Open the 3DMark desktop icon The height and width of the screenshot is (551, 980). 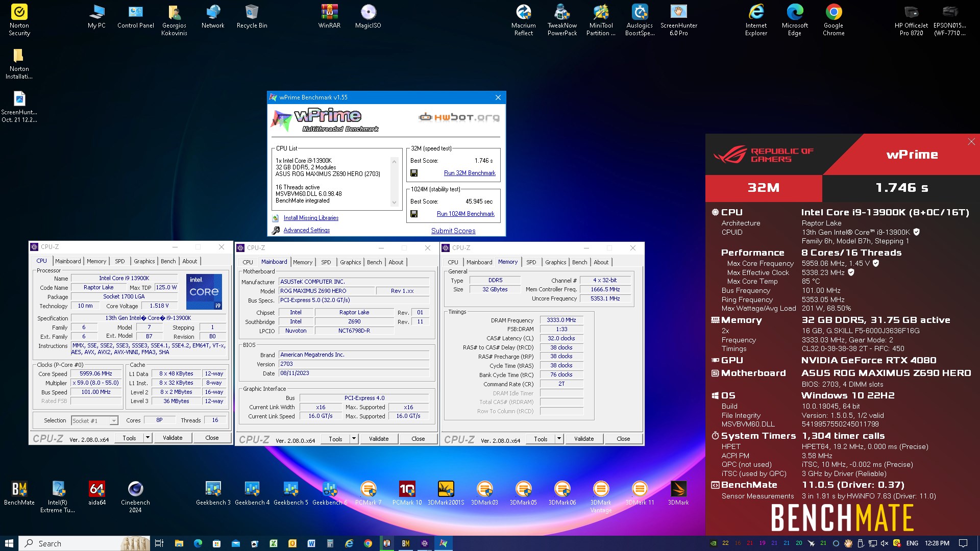click(678, 493)
